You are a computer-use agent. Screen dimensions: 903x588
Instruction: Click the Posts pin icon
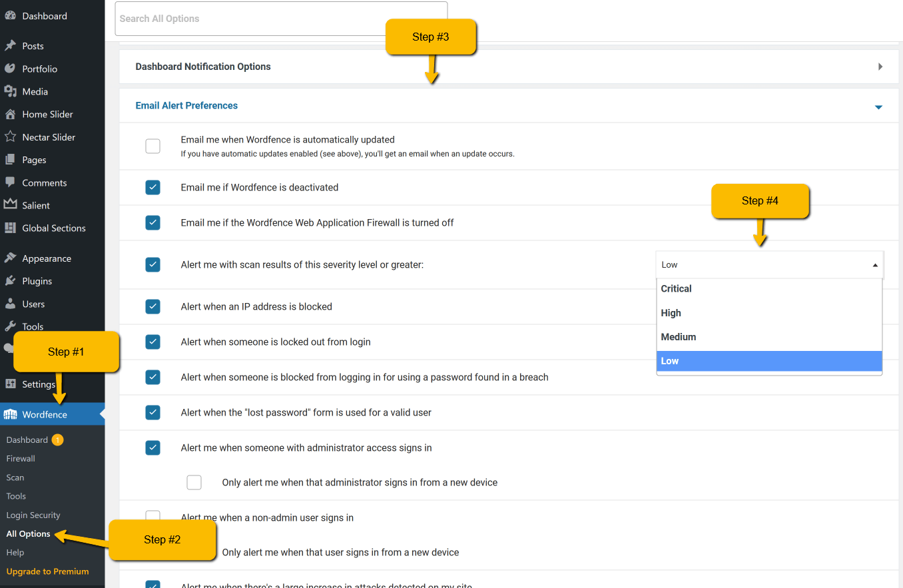click(10, 46)
